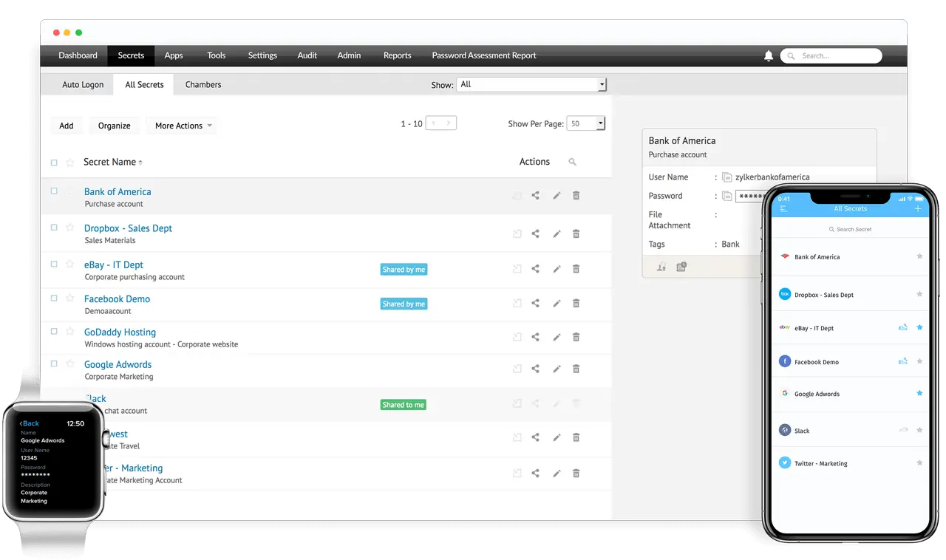
Task: Select the GoDaddy Hosting checkbox
Action: tap(54, 331)
